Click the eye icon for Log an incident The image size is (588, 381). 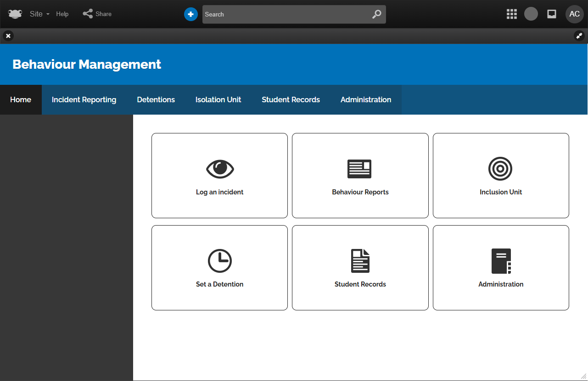(220, 169)
